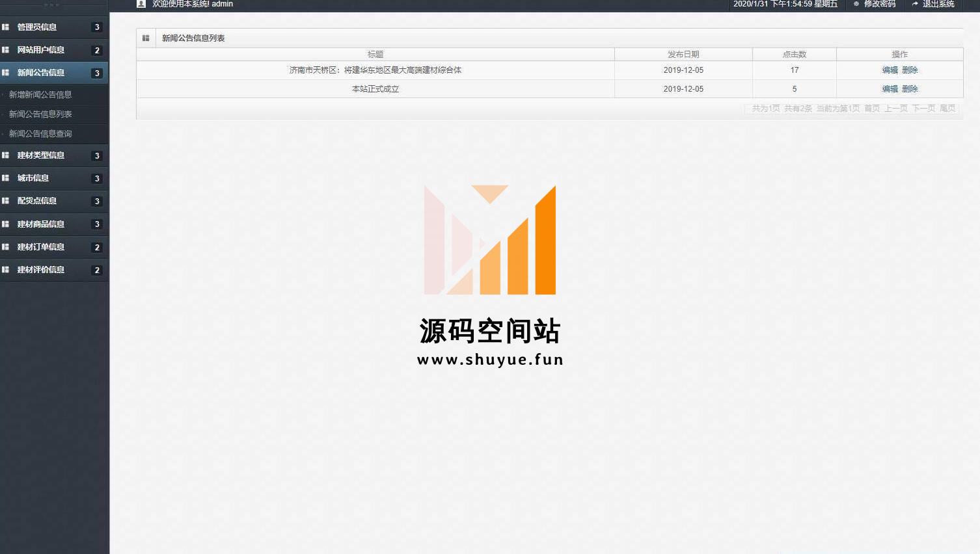Open the 新闻公告信息列表 submenu item
The height and width of the screenshot is (554, 980).
40,114
